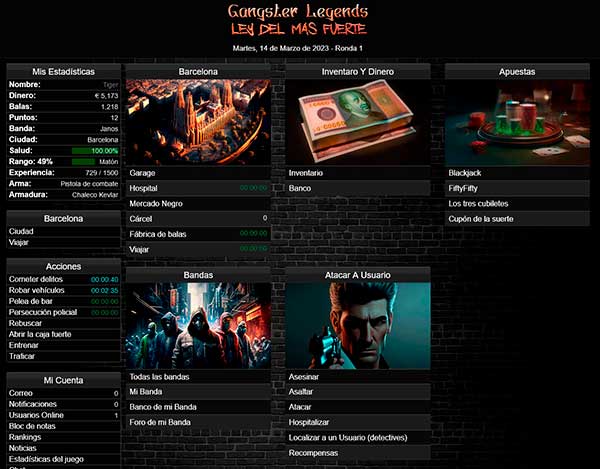600x469 pixels.
Task: Click the Robar vehículos timer 00:02:35
Action: [104, 291]
